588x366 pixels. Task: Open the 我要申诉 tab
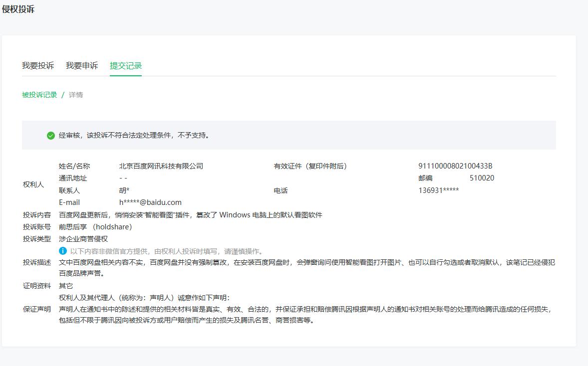82,66
